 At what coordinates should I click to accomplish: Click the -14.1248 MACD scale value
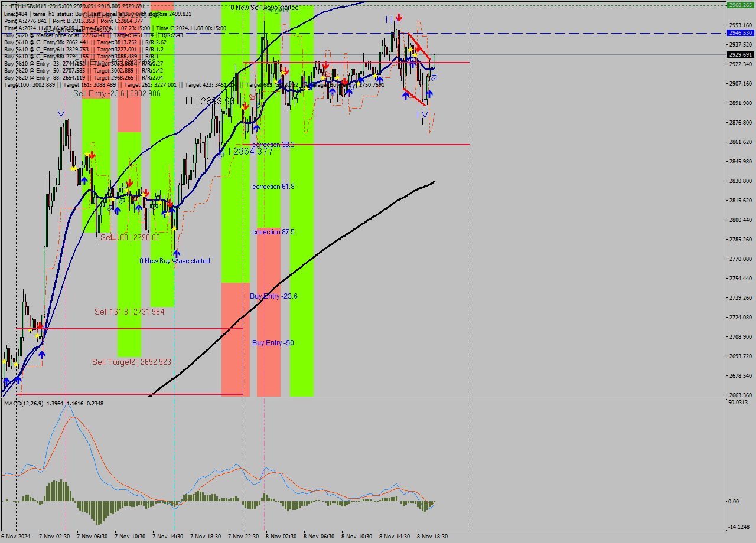(x=739, y=526)
